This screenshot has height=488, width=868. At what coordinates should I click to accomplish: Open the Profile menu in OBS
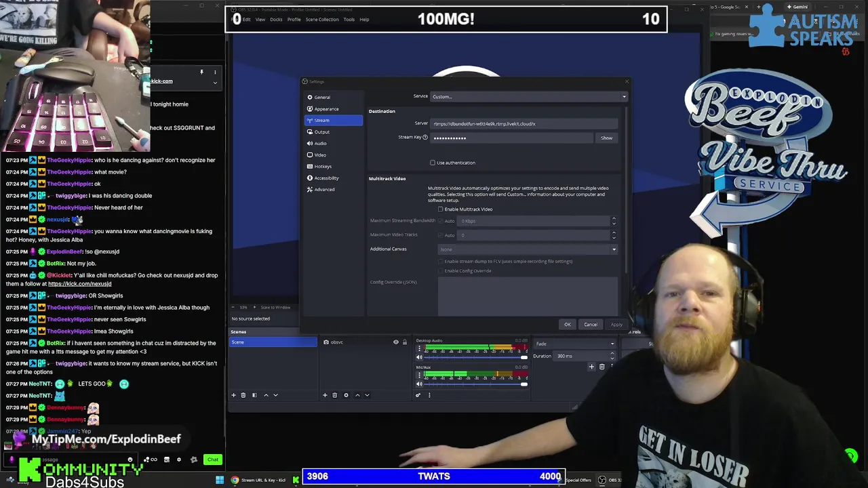pyautogui.click(x=294, y=20)
